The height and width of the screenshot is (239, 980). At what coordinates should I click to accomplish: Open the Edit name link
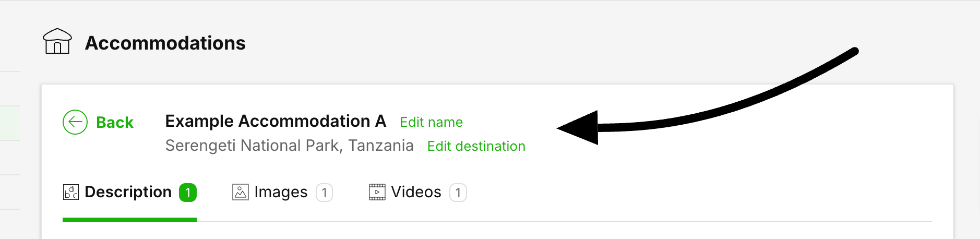pyautogui.click(x=431, y=122)
